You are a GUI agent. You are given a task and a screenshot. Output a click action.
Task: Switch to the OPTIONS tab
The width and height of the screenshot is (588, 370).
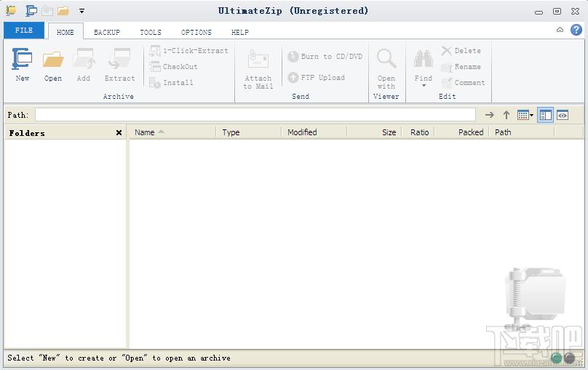[x=196, y=32]
